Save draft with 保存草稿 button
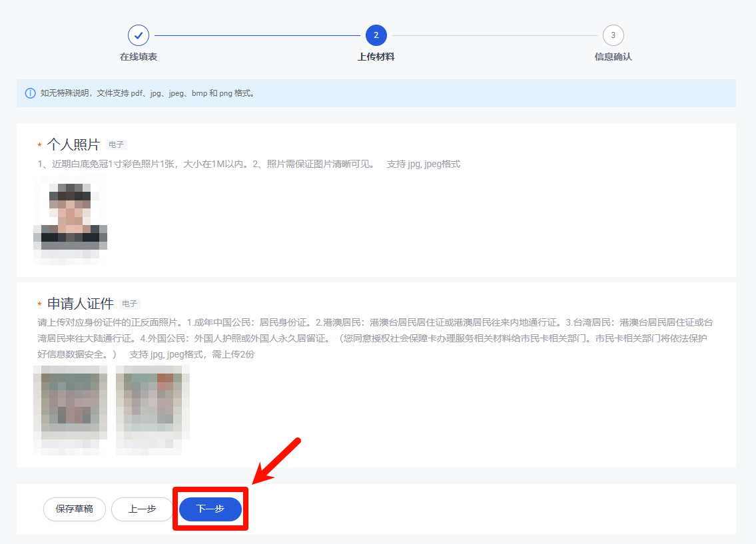The width and height of the screenshot is (756, 544). click(x=74, y=509)
